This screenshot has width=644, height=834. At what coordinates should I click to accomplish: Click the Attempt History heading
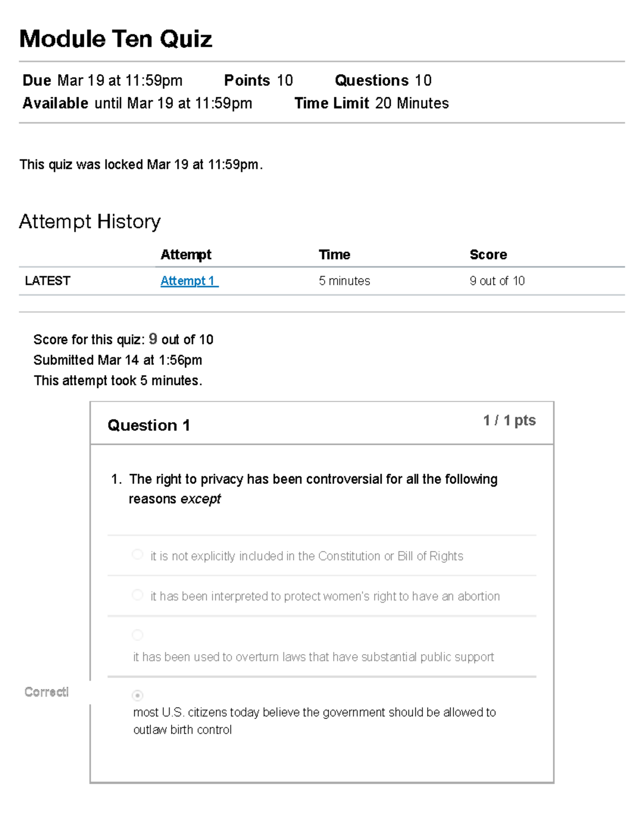(89, 221)
